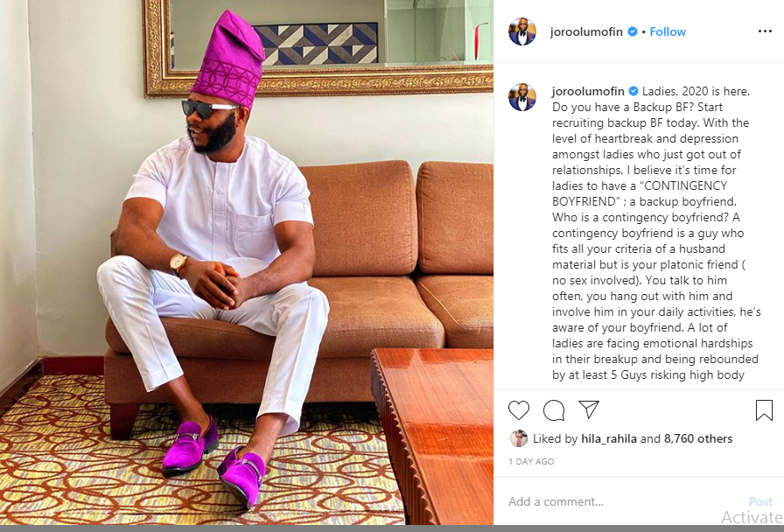Click the liker's small avatar thumbnail
Viewport: 784px width, 532px height.
click(x=519, y=438)
